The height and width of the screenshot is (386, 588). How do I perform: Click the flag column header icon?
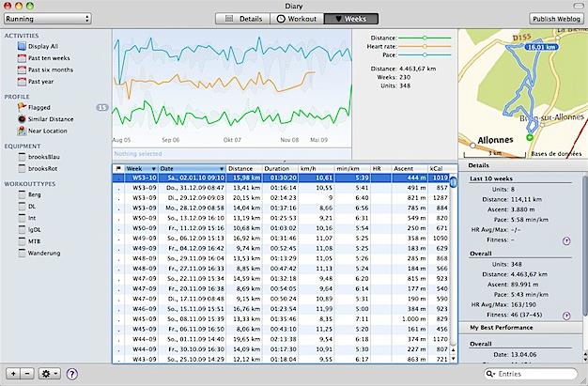pyautogui.click(x=118, y=168)
